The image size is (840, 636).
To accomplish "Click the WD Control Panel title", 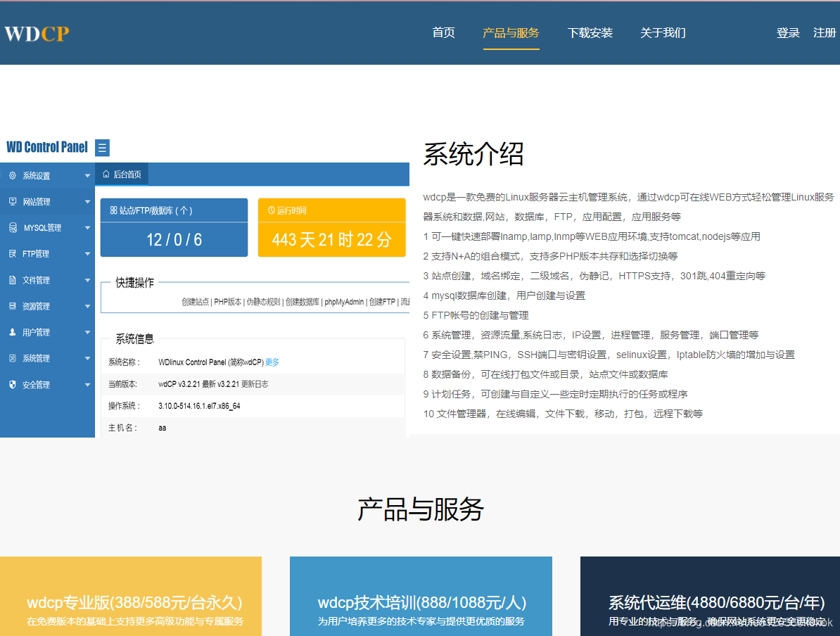I will [x=47, y=147].
